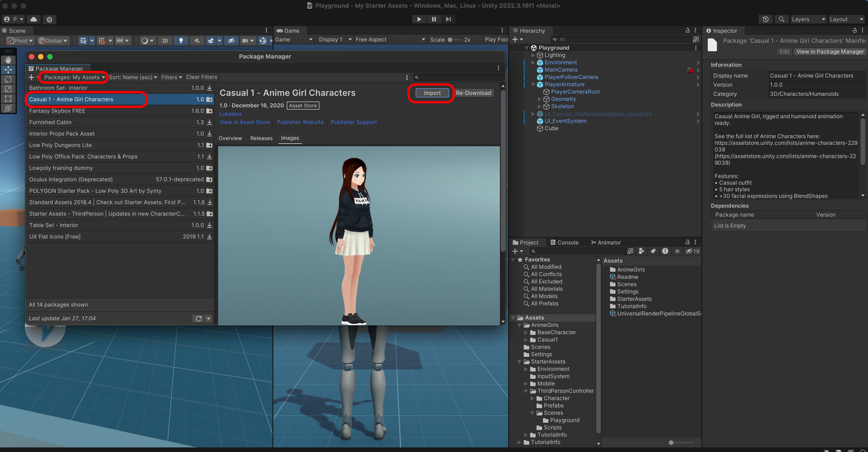The image size is (868, 452).
Task: Open the Layers dropdown
Action: click(808, 19)
